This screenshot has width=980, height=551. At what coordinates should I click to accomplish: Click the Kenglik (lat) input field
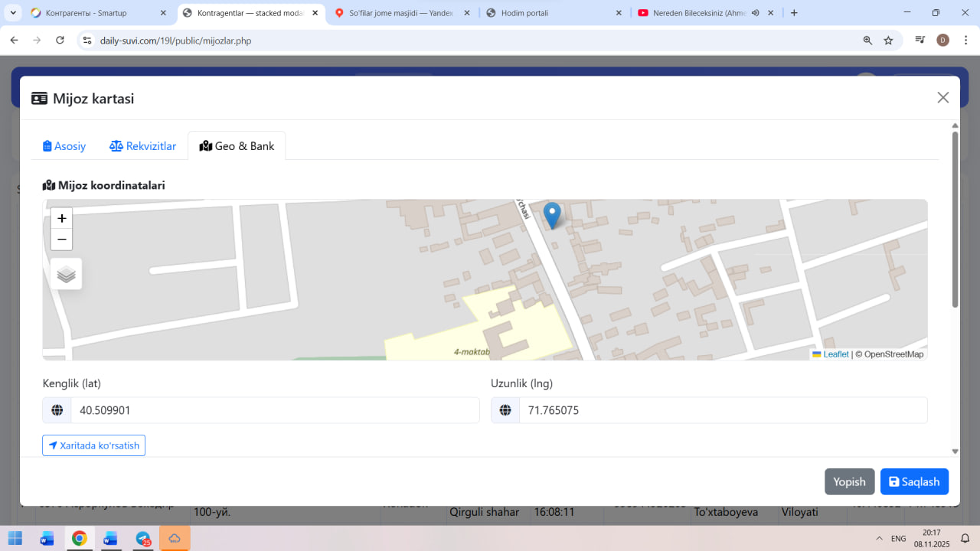coord(275,410)
